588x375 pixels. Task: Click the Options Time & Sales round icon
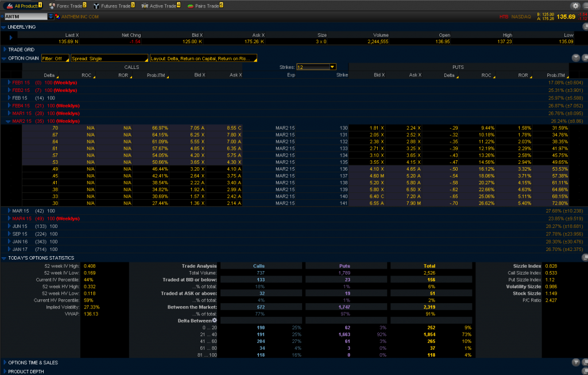[576, 362]
